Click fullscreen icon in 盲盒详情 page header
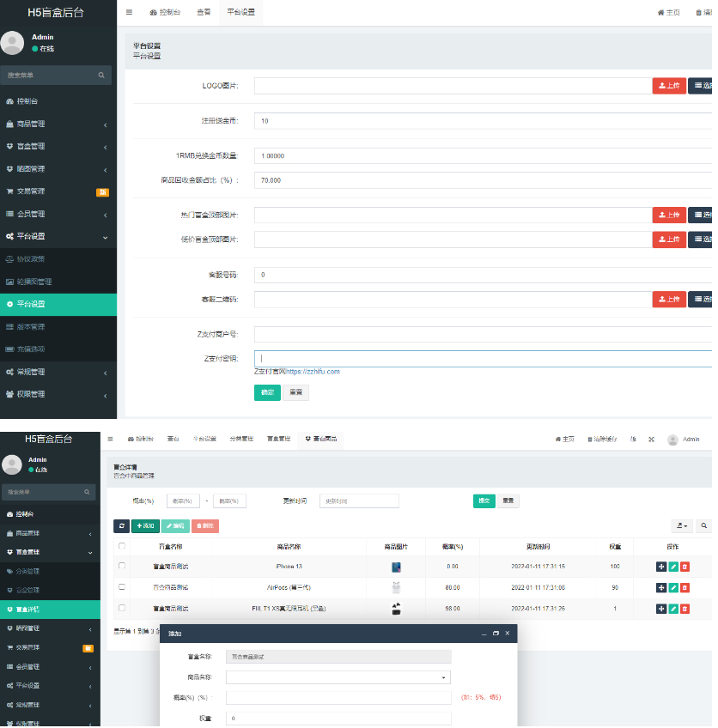718x728 pixels. point(652,440)
